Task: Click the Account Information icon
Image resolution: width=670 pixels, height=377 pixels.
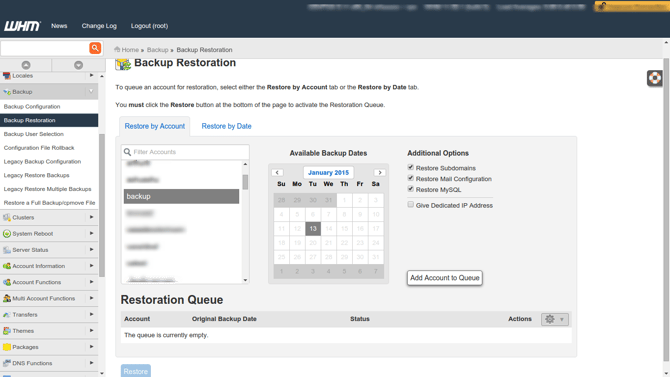Action: pos(7,266)
